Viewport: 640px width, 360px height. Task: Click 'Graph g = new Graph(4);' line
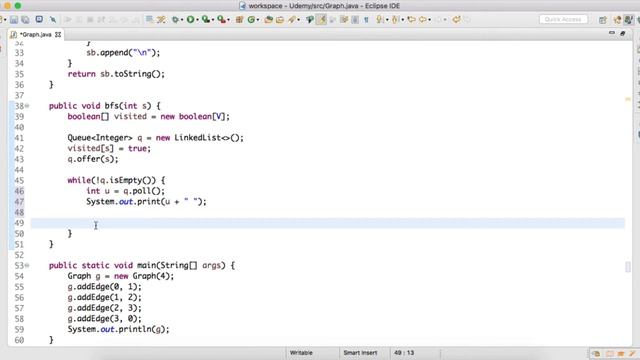coord(121,276)
